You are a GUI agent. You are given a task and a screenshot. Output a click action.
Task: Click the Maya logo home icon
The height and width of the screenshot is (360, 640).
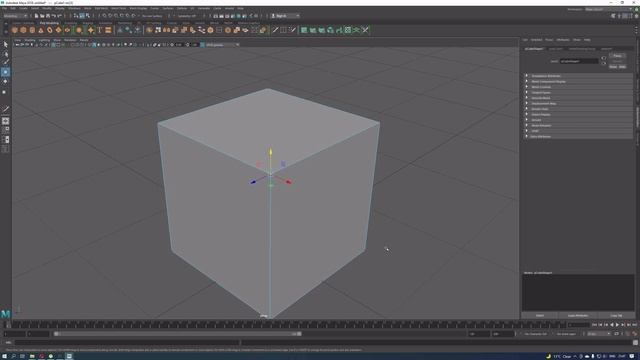[x=5, y=314]
